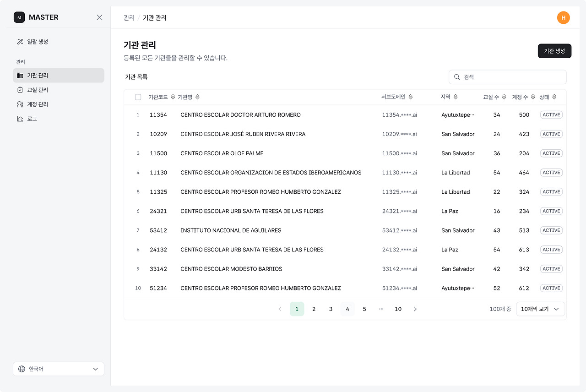The height and width of the screenshot is (392, 586).
Task: Click the MASTER logo icon
Action: tap(19, 17)
